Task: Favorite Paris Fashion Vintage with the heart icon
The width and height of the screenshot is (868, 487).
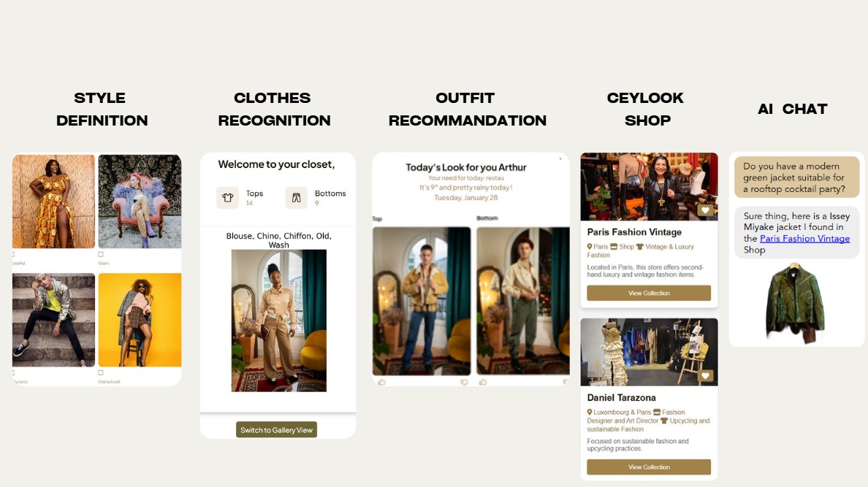Action: 704,210
